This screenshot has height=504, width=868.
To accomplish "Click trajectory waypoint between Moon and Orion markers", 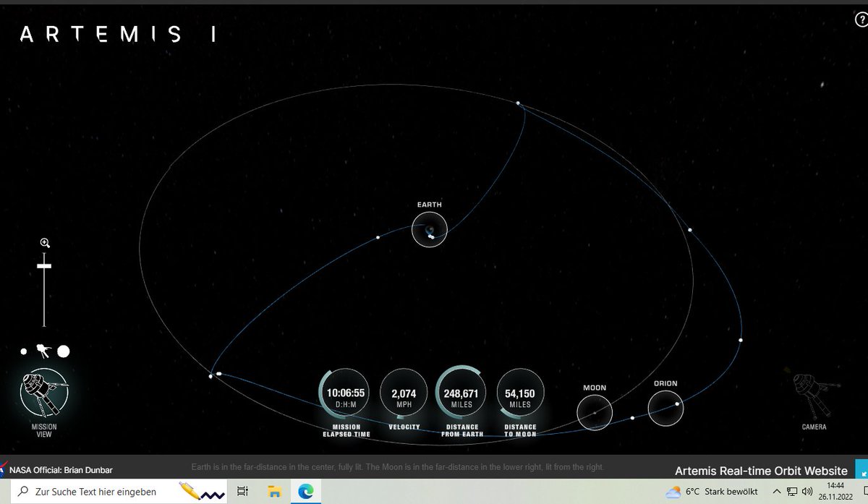I will [x=632, y=418].
